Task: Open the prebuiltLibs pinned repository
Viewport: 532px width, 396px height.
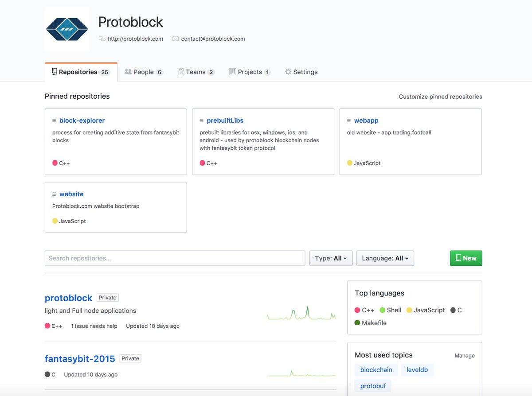Action: pos(225,120)
